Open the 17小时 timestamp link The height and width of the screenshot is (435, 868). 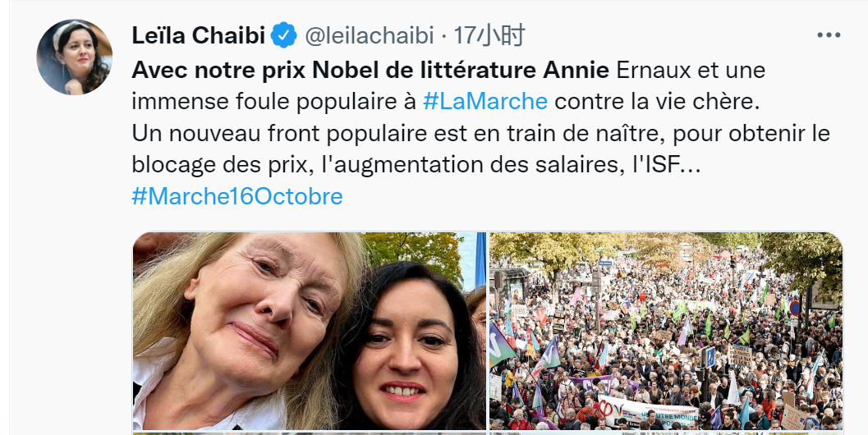click(x=489, y=36)
